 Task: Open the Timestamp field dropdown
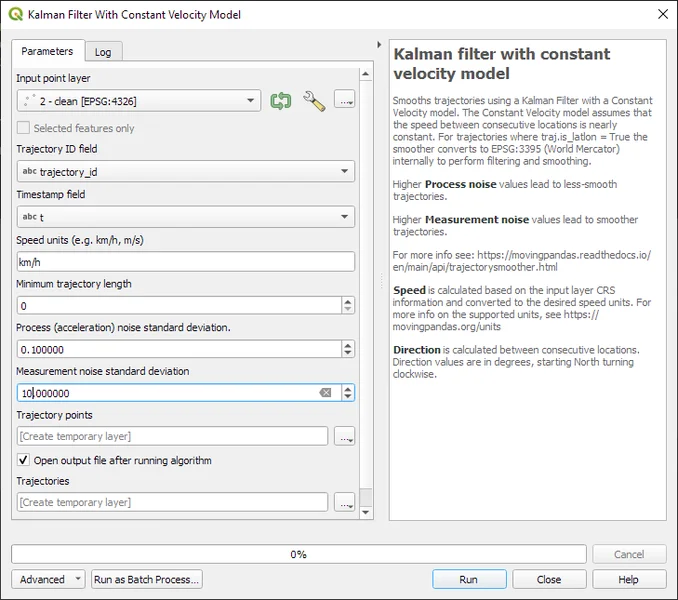186,217
